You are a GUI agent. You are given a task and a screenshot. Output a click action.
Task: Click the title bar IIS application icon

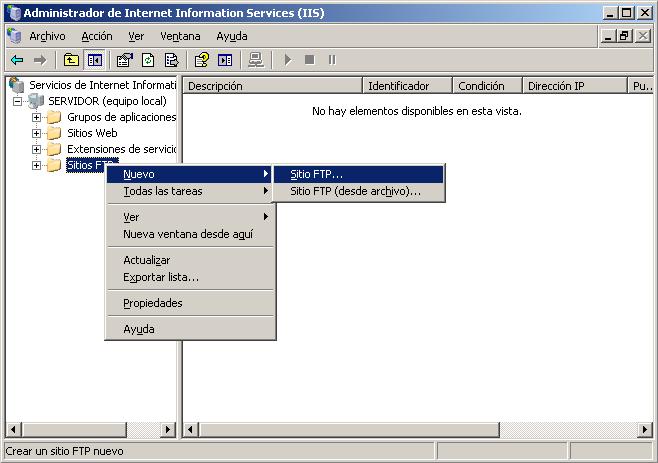point(15,13)
